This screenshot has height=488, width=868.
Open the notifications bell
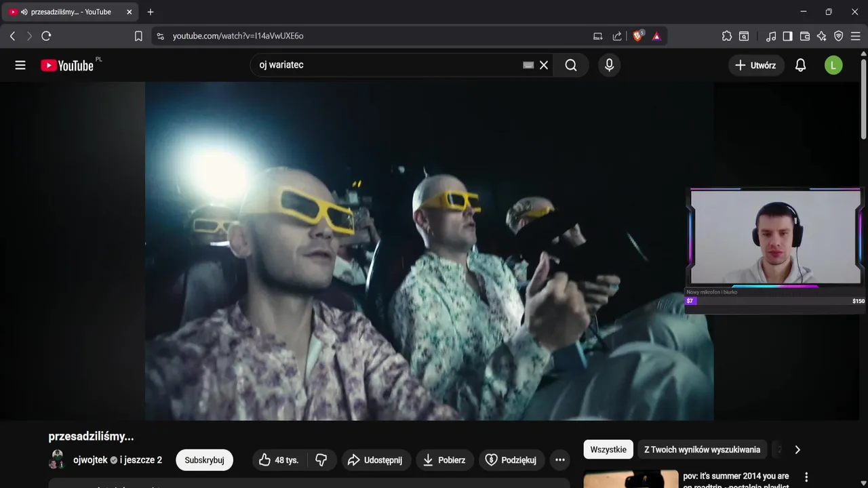pos(800,65)
